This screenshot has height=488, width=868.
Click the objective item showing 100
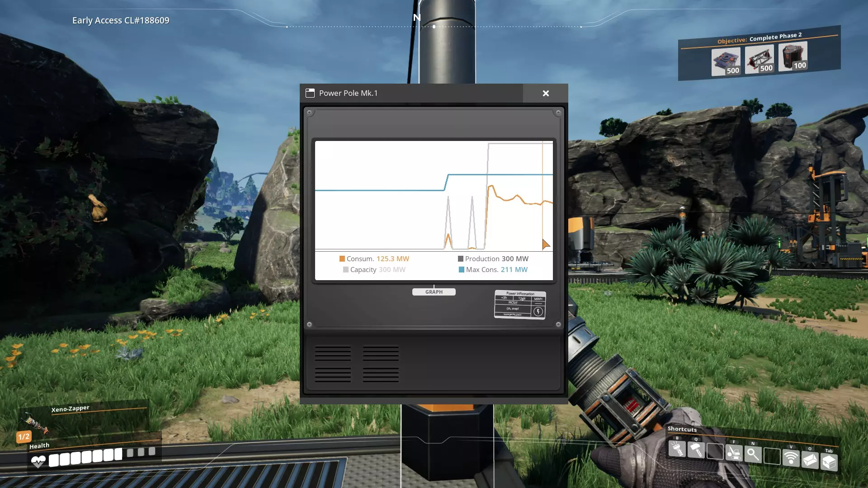tap(793, 56)
